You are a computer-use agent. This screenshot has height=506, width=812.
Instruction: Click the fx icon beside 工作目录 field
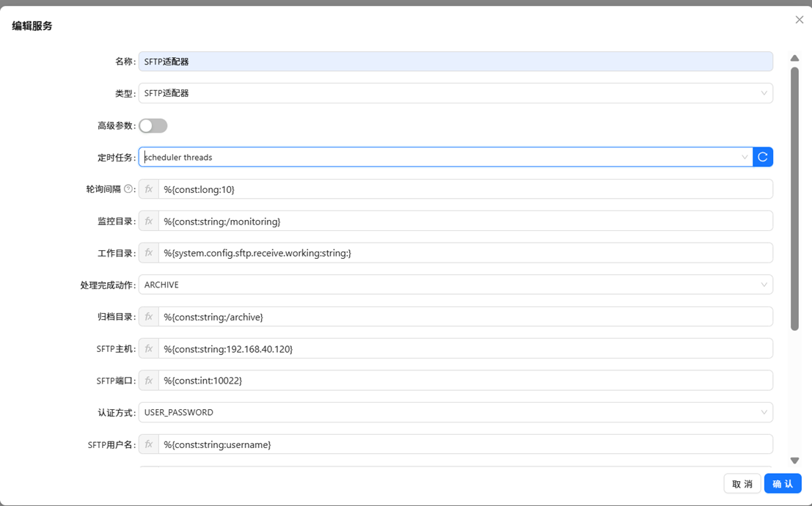[x=149, y=253]
